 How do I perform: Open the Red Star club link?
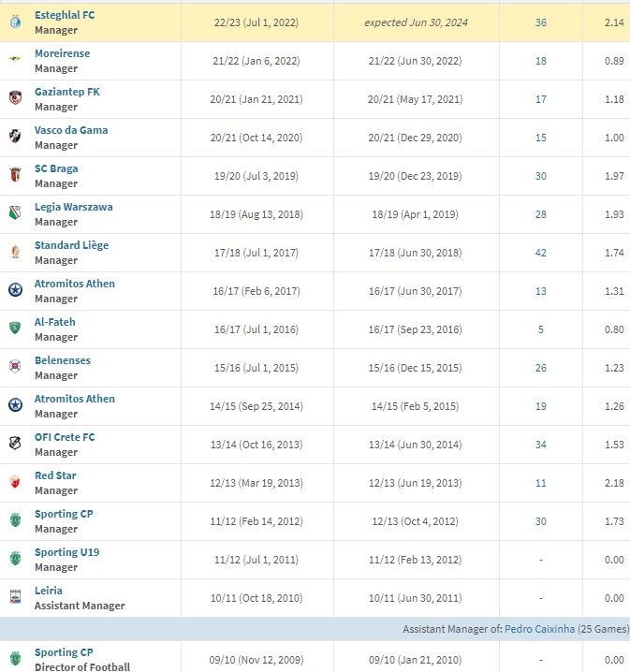pos(55,475)
